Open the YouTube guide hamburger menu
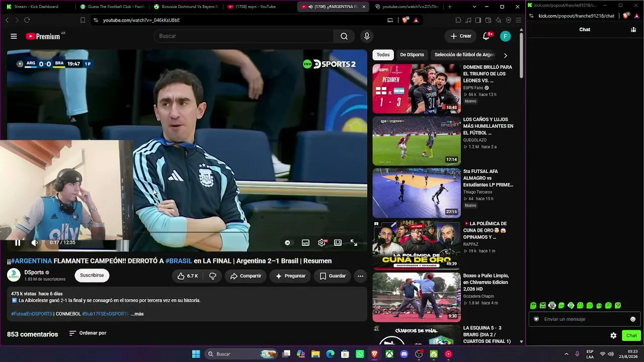Screen dimensions: 644x362 coord(14,36)
